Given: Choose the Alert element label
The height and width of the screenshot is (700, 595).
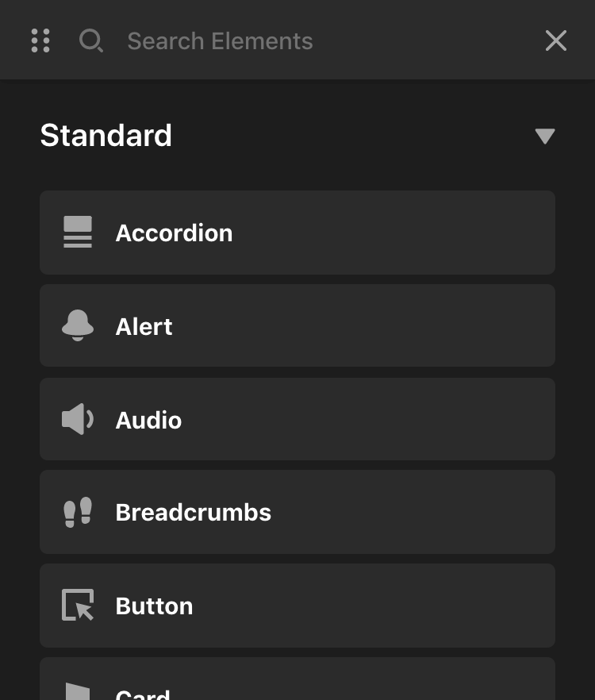Looking at the screenshot, I should [x=144, y=326].
